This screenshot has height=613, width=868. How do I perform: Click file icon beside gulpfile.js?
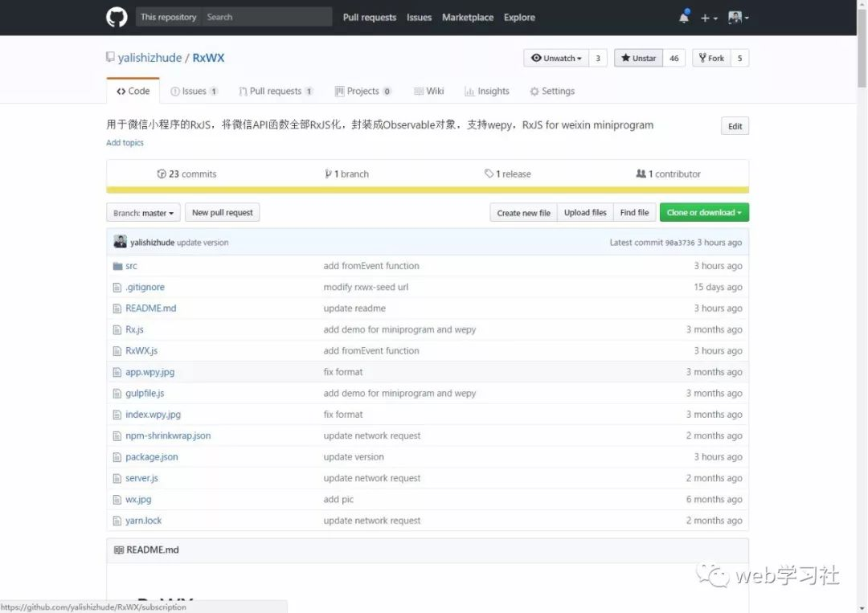117,394
